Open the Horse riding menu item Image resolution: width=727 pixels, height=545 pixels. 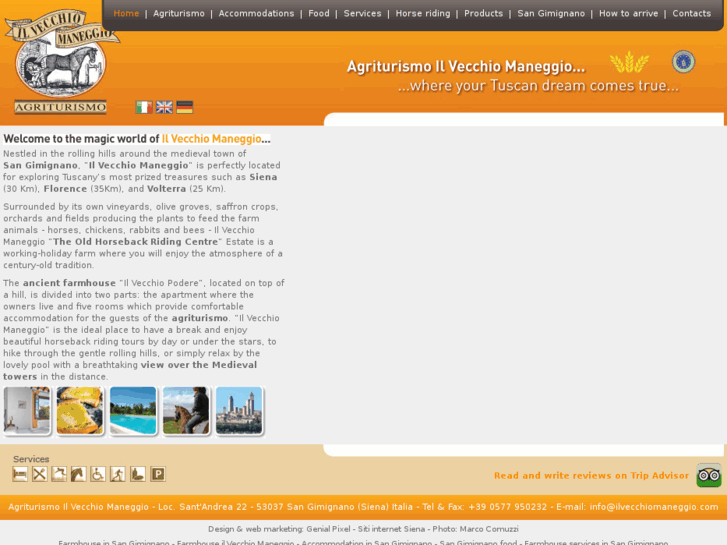click(422, 13)
